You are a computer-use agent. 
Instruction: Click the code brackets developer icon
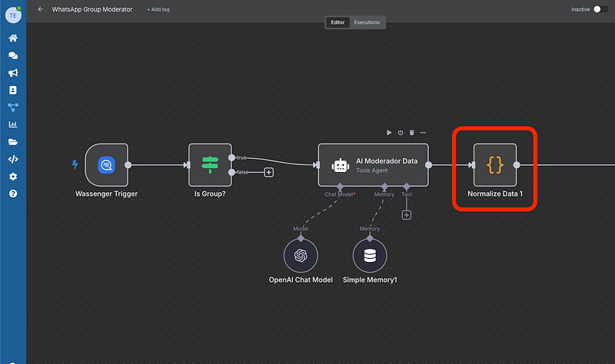point(13,159)
